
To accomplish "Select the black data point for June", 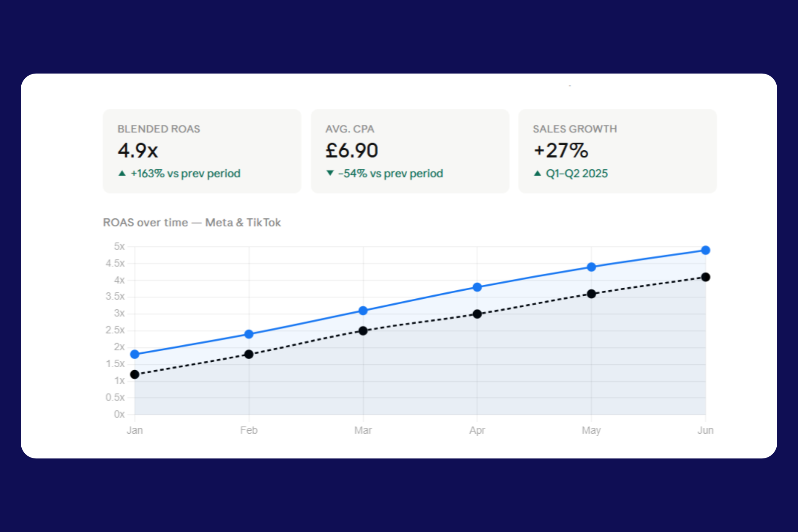I will click(x=705, y=277).
